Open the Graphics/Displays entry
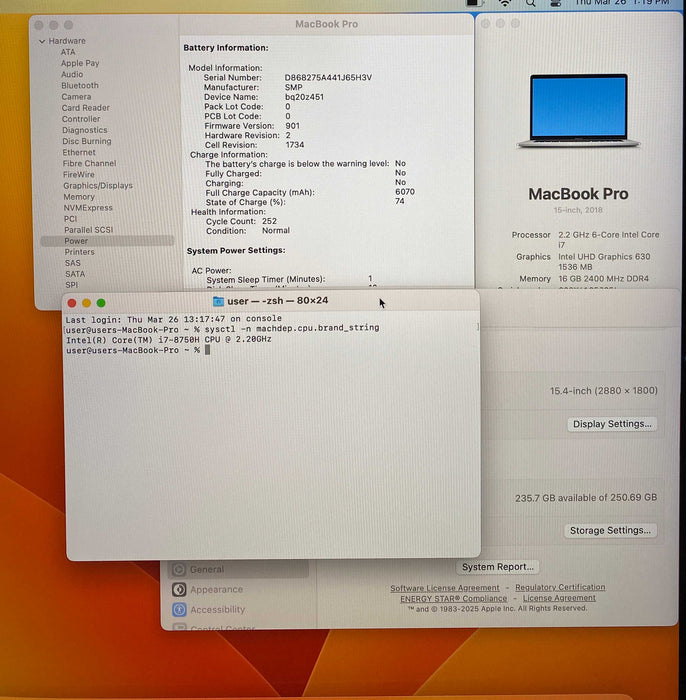 (98, 185)
